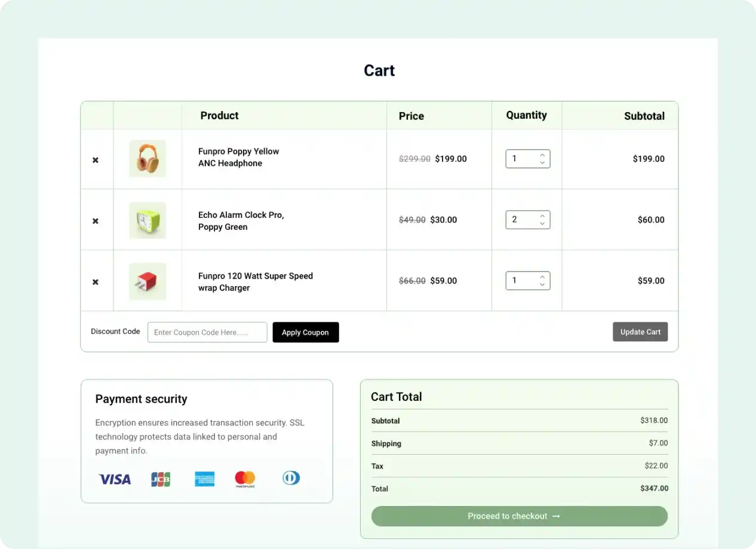Click the Apply Coupon button
Image resolution: width=756 pixels, height=549 pixels.
pos(305,332)
